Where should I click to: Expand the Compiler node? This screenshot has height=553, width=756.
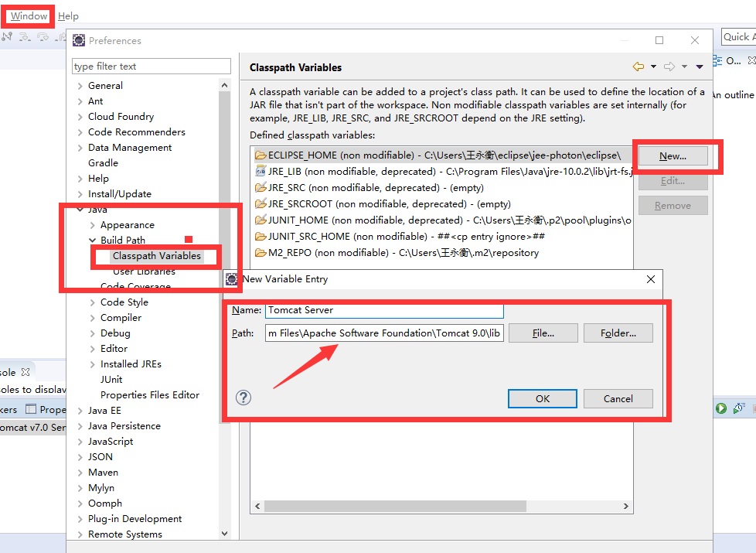(93, 318)
